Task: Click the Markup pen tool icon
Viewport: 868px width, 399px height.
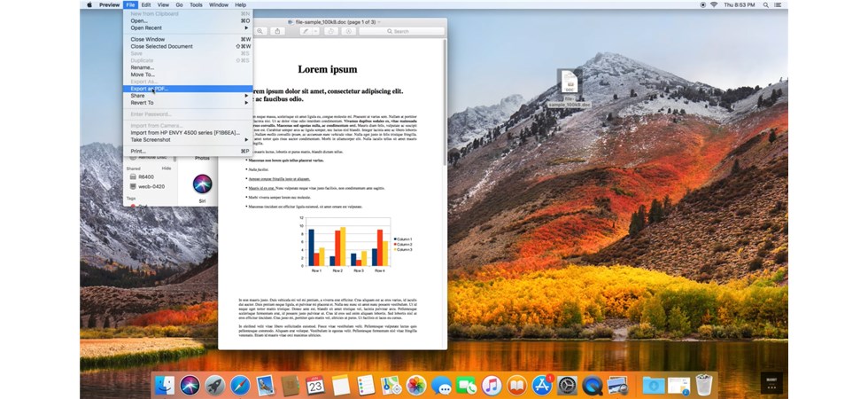Action: click(x=306, y=31)
